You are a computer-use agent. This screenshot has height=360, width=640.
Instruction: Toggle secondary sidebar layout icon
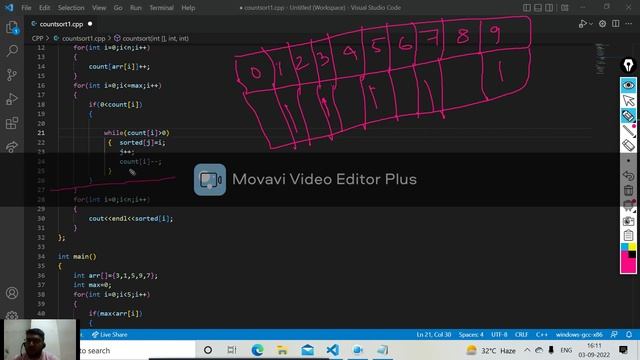tap(549, 7)
